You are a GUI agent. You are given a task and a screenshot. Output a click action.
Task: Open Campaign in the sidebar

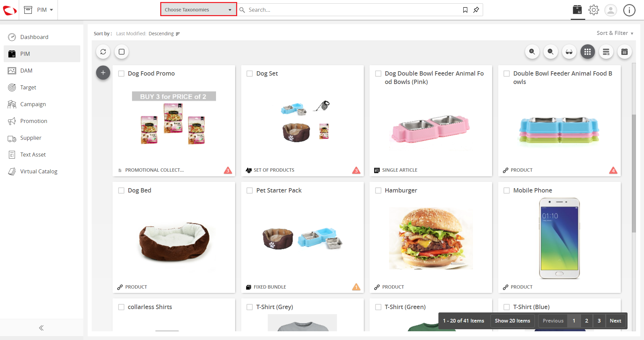click(42, 104)
